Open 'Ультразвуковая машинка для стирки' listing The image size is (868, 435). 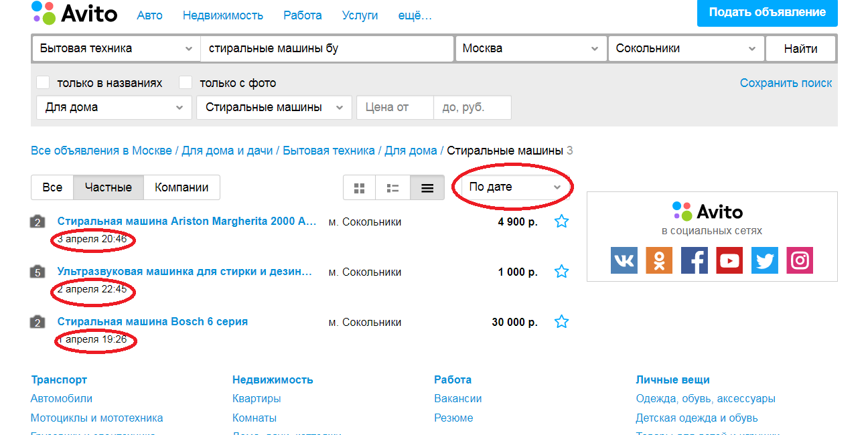coord(185,271)
